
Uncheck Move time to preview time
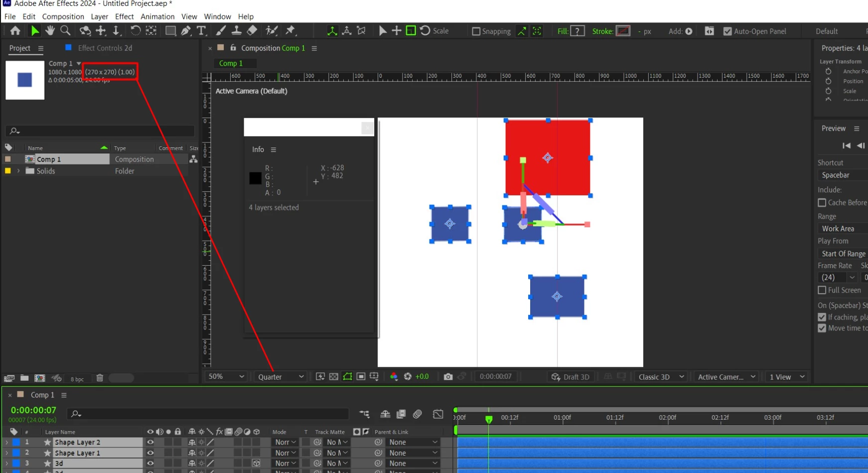click(822, 328)
